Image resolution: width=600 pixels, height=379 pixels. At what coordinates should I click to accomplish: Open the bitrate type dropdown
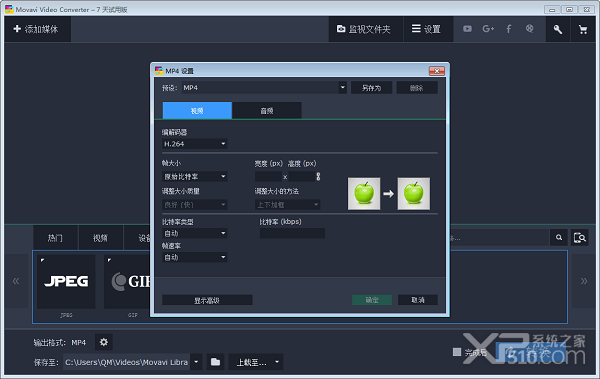pos(195,233)
